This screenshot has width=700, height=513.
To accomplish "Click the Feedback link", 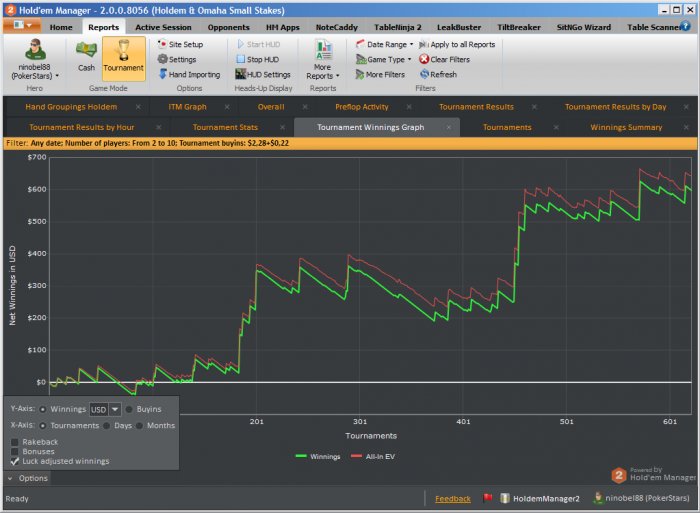I will point(452,498).
